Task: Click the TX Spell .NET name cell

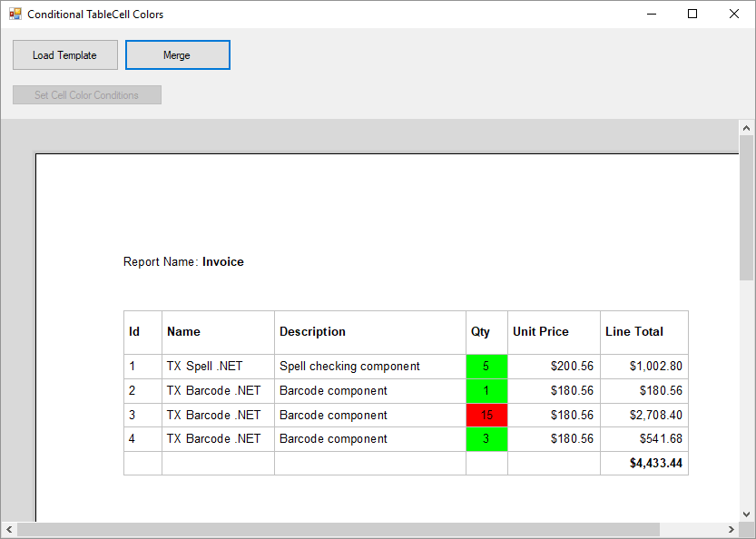Action: click(218, 367)
